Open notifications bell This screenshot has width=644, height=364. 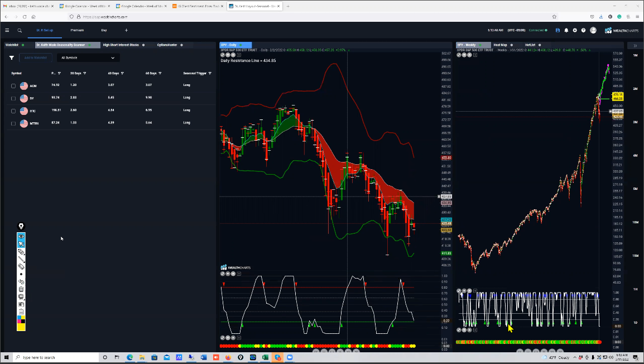pyautogui.click(x=566, y=30)
